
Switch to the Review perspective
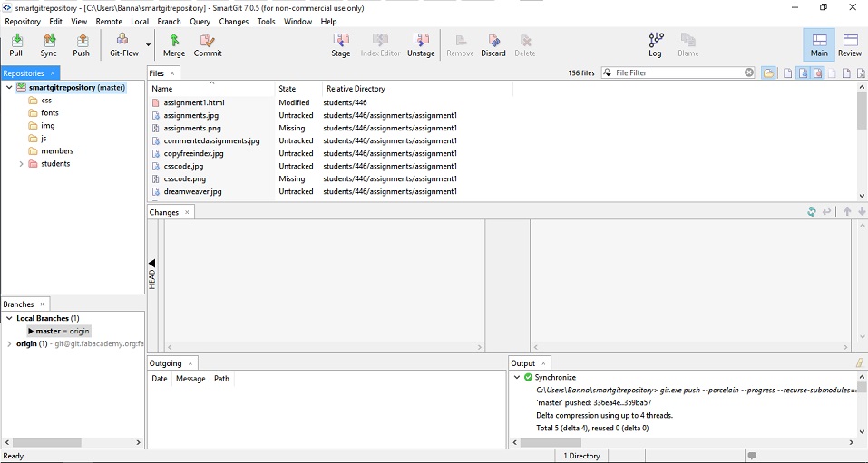pos(850,44)
